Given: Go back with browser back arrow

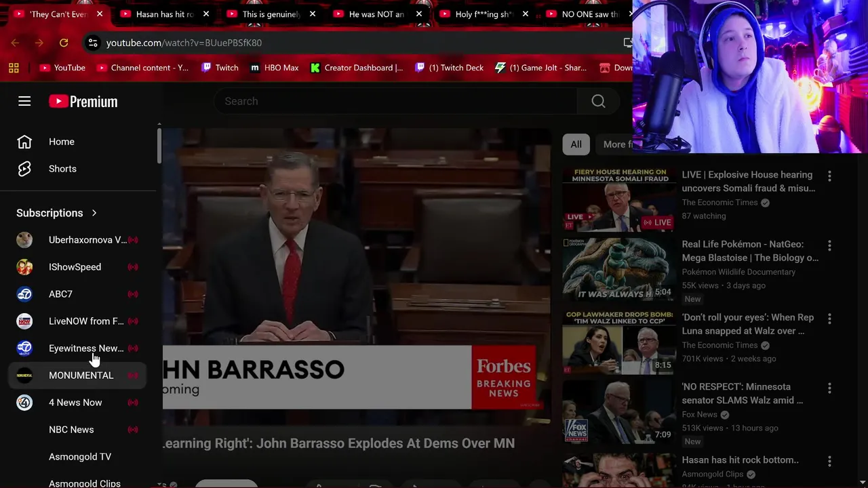Looking at the screenshot, I should pos(15,43).
